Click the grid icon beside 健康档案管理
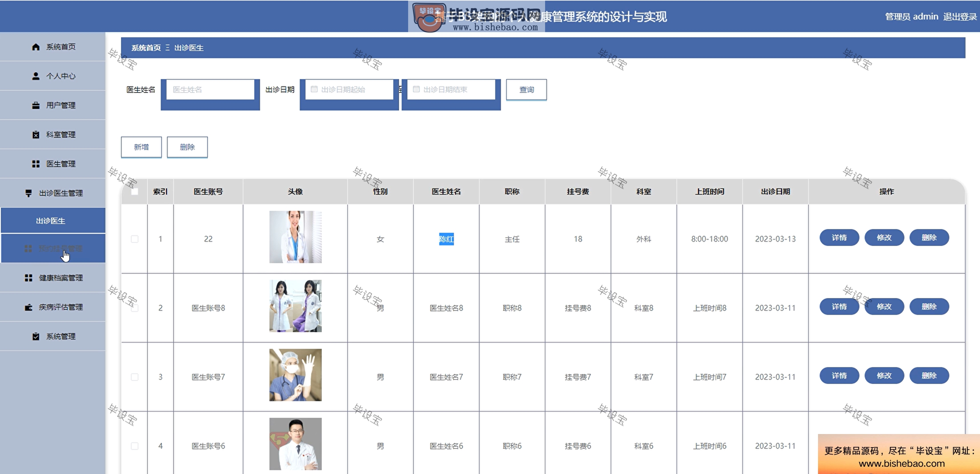The image size is (980, 474). pyautogui.click(x=29, y=278)
